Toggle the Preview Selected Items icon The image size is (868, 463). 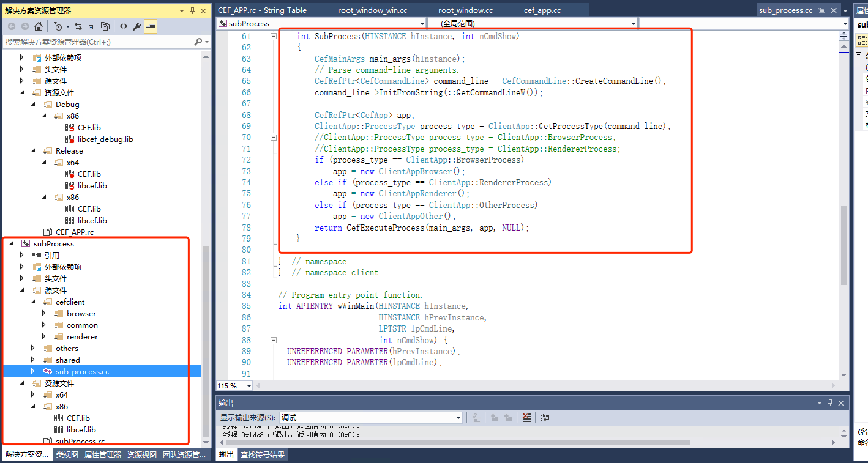point(151,26)
